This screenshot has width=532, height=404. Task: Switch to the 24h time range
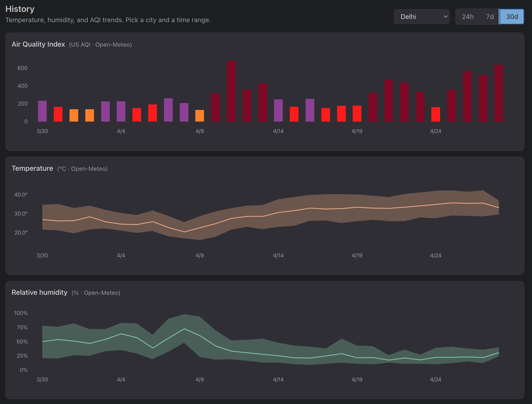467,16
